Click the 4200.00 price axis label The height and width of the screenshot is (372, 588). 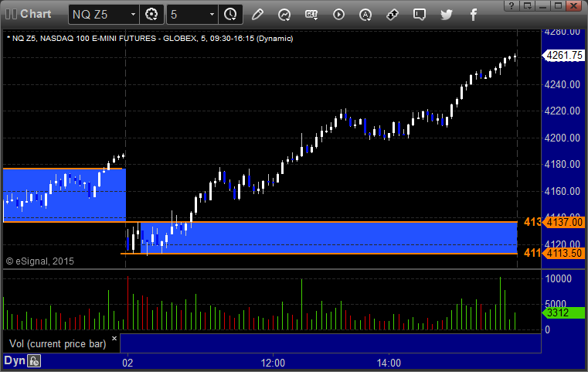point(563,138)
